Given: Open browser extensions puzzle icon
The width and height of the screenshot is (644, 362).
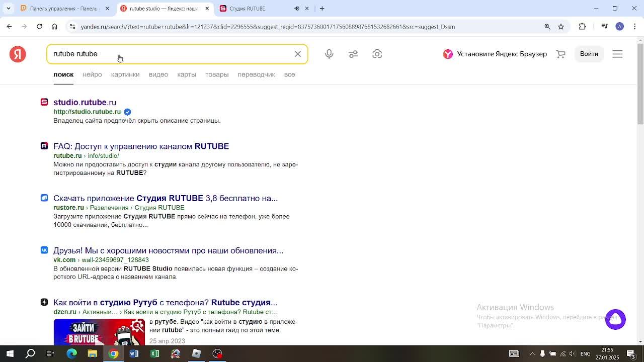Looking at the screenshot, I should pyautogui.click(x=582, y=27).
